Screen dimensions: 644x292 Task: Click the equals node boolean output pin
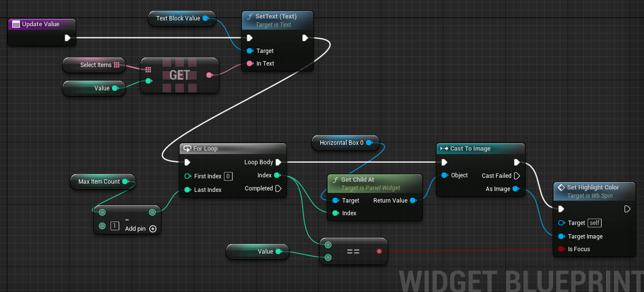pyautogui.click(x=379, y=251)
